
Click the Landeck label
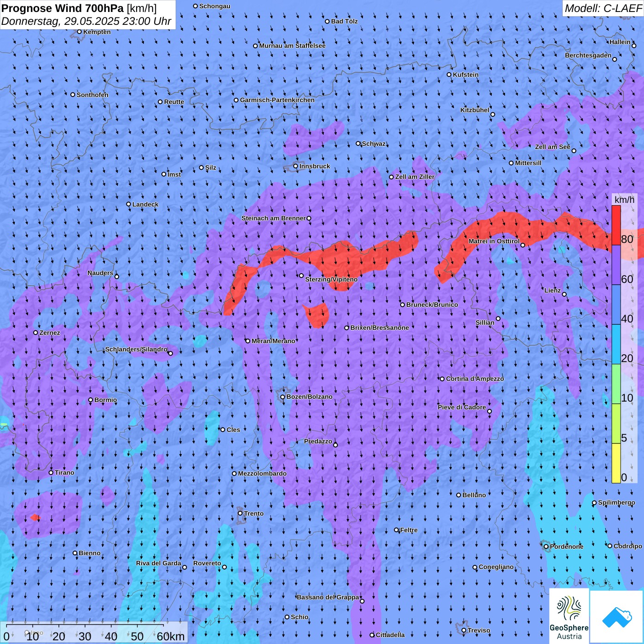145,204
